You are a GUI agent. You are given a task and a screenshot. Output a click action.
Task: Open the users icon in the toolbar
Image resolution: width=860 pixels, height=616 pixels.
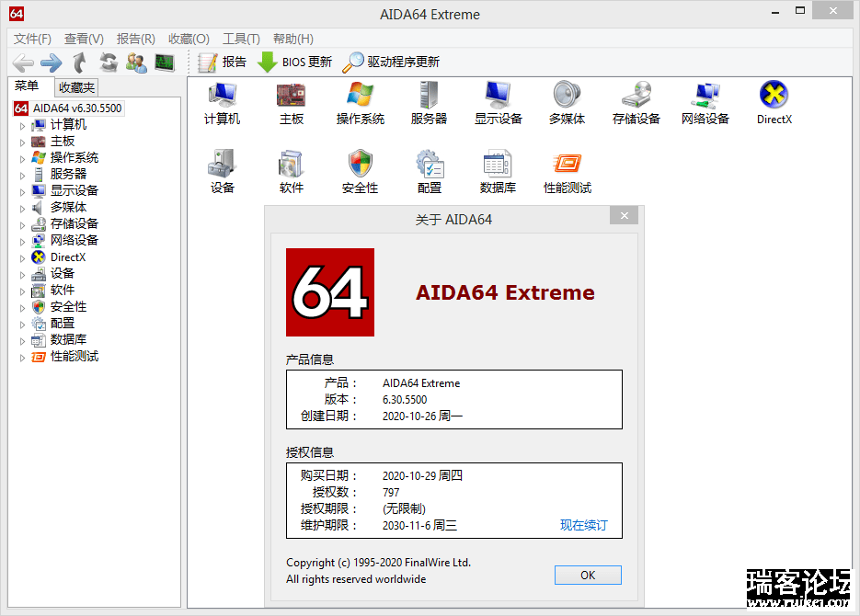pos(136,63)
